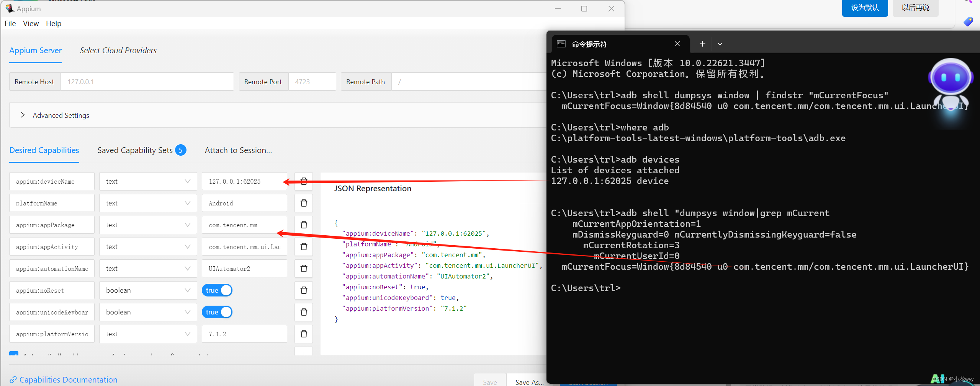Delete the appium:automationName capability row

[304, 269]
